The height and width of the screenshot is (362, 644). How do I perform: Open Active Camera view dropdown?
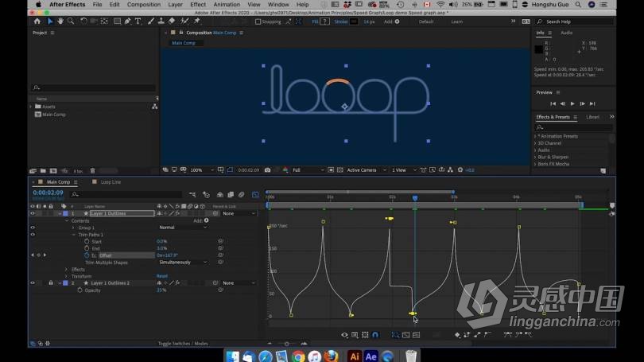pyautogui.click(x=367, y=170)
